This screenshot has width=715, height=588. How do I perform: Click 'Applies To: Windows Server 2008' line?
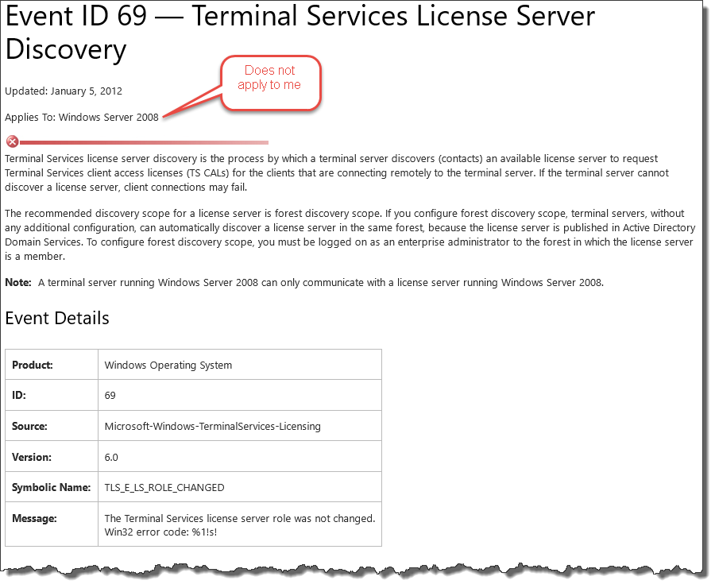[x=82, y=118]
